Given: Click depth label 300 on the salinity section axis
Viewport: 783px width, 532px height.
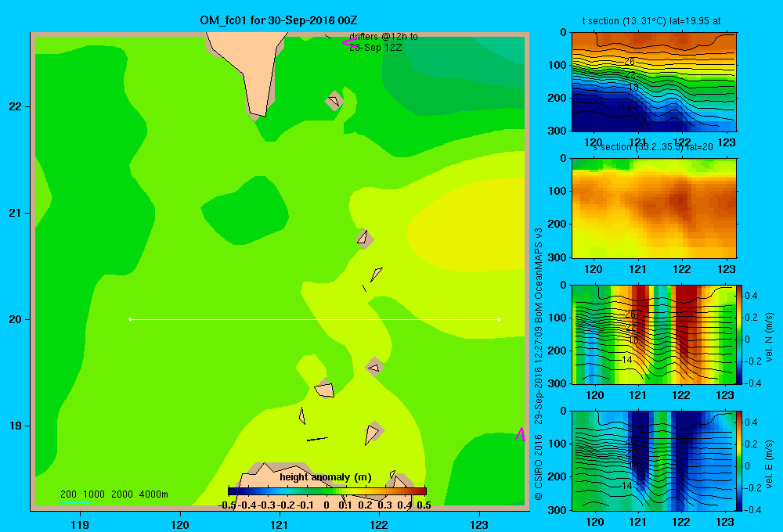Looking at the screenshot, I should tap(557, 257).
